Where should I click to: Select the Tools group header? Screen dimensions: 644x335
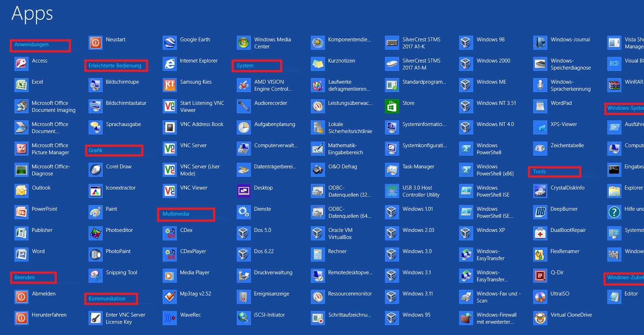pyautogui.click(x=539, y=171)
